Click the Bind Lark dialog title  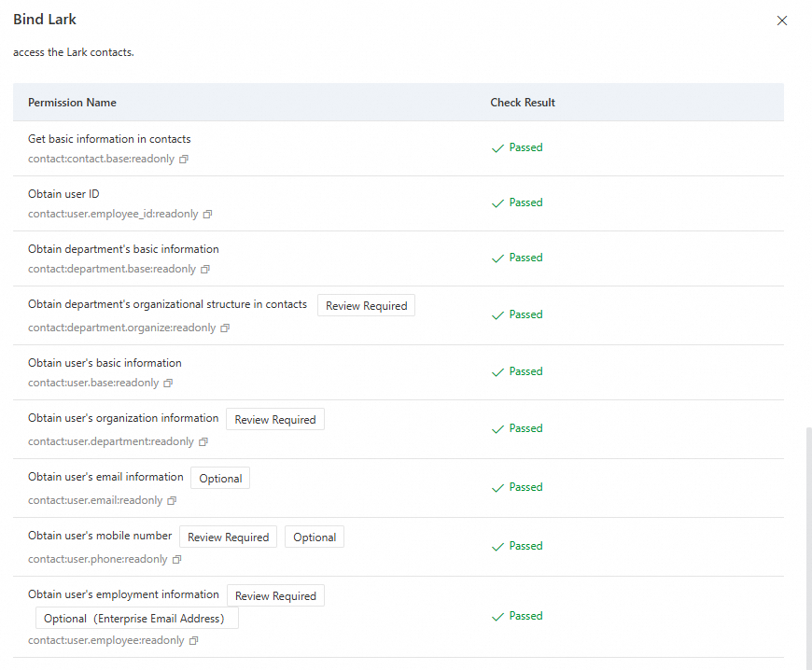(45, 20)
